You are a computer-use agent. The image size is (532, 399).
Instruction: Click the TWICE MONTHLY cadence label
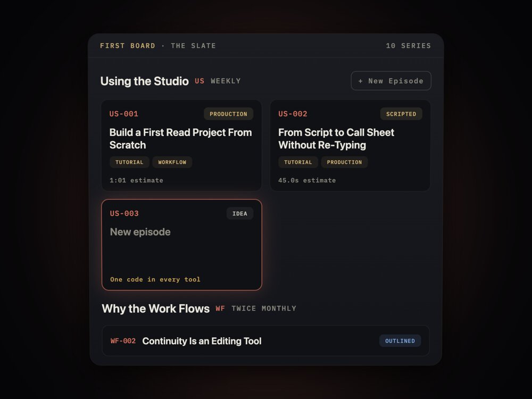pos(264,309)
